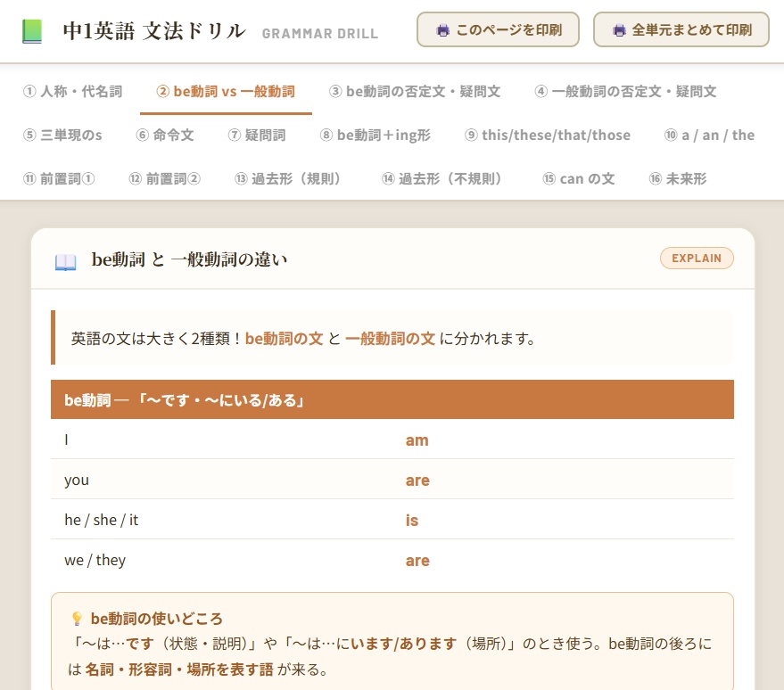
Task: Click the green book logo icon
Action: click(32, 31)
